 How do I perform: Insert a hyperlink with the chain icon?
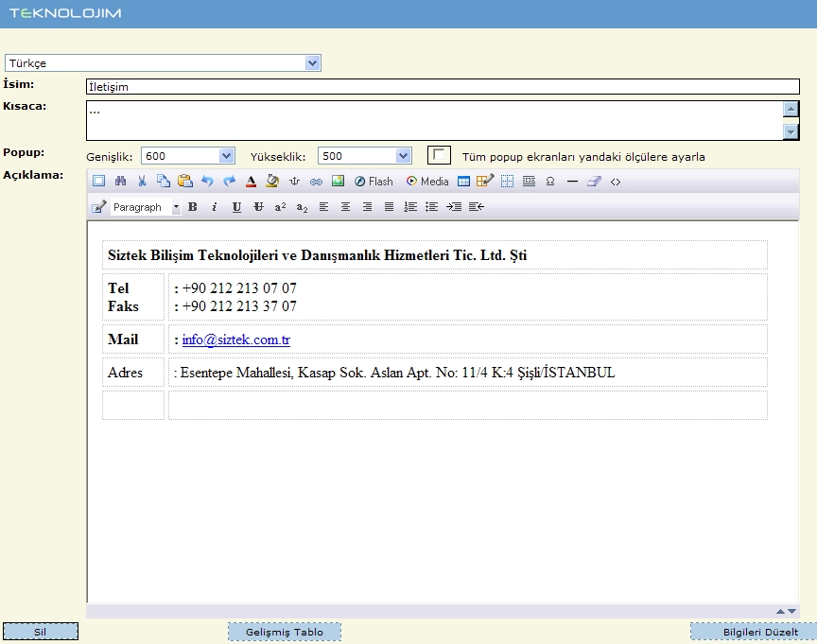(316, 182)
